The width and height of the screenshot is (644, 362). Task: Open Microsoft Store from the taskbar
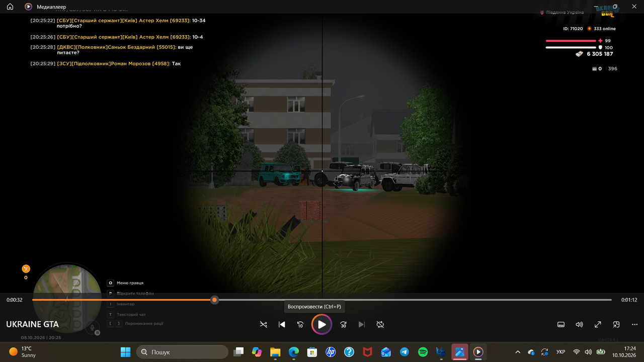[312, 352]
